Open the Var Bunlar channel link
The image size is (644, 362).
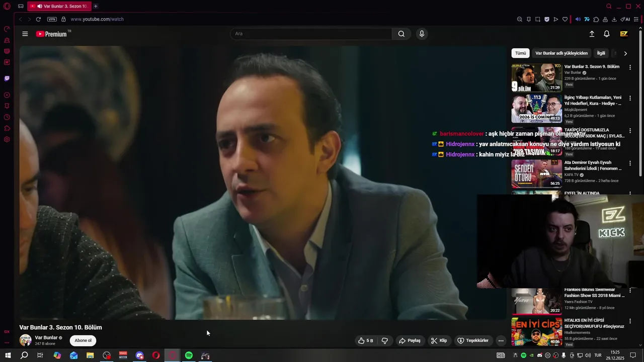pos(46,338)
